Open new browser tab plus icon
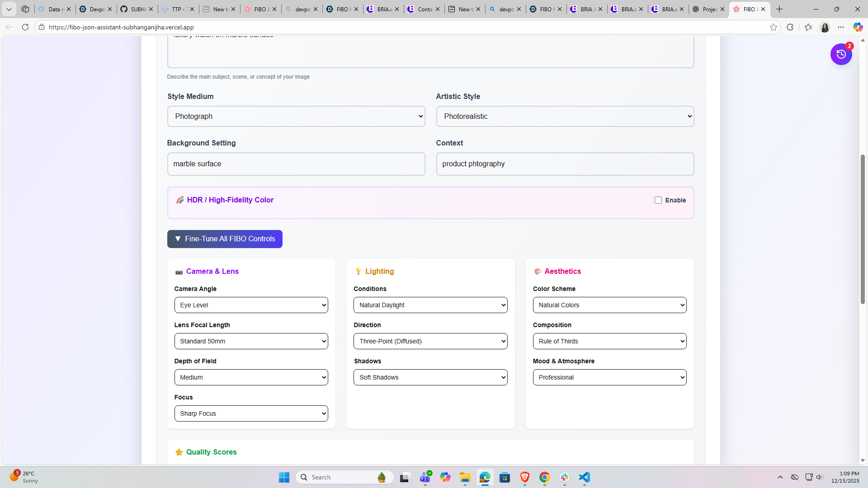This screenshot has height=488, width=868. tap(779, 9)
